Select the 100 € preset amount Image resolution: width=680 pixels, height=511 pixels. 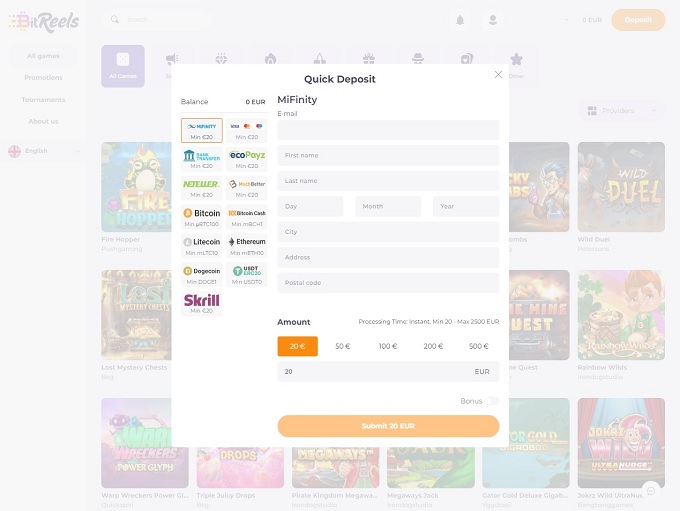coord(388,346)
